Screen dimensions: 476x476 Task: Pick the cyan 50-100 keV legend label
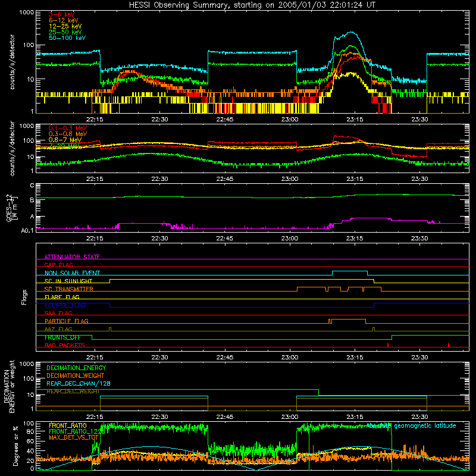[67, 38]
